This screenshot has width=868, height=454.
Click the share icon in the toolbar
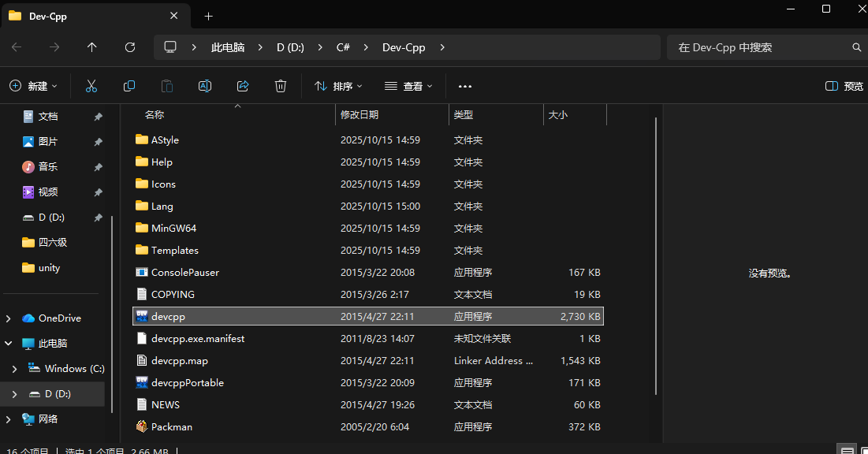pyautogui.click(x=242, y=86)
